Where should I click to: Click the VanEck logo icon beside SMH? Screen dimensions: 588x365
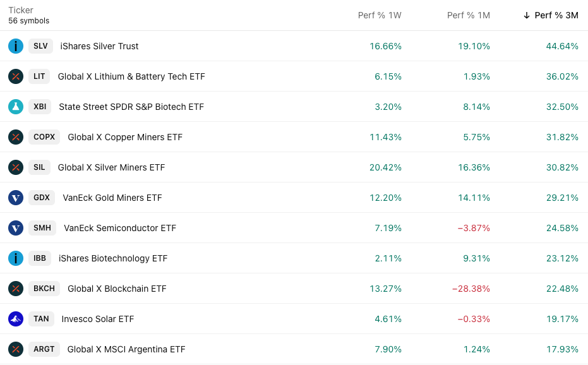coord(16,228)
